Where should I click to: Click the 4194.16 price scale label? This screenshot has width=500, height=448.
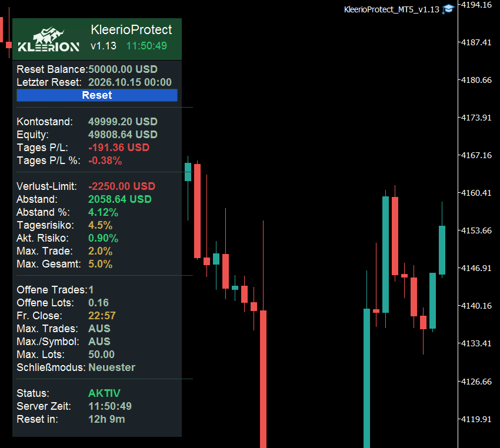click(476, 5)
